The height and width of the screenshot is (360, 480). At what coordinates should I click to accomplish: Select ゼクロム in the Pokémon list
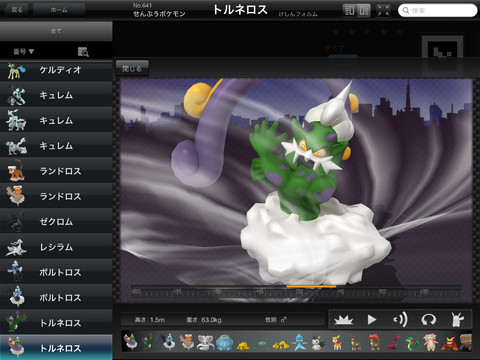56,222
